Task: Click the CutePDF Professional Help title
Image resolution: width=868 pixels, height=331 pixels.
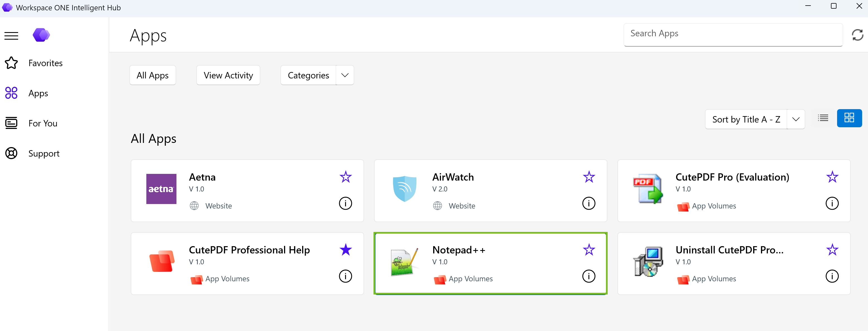Action: pyautogui.click(x=249, y=250)
